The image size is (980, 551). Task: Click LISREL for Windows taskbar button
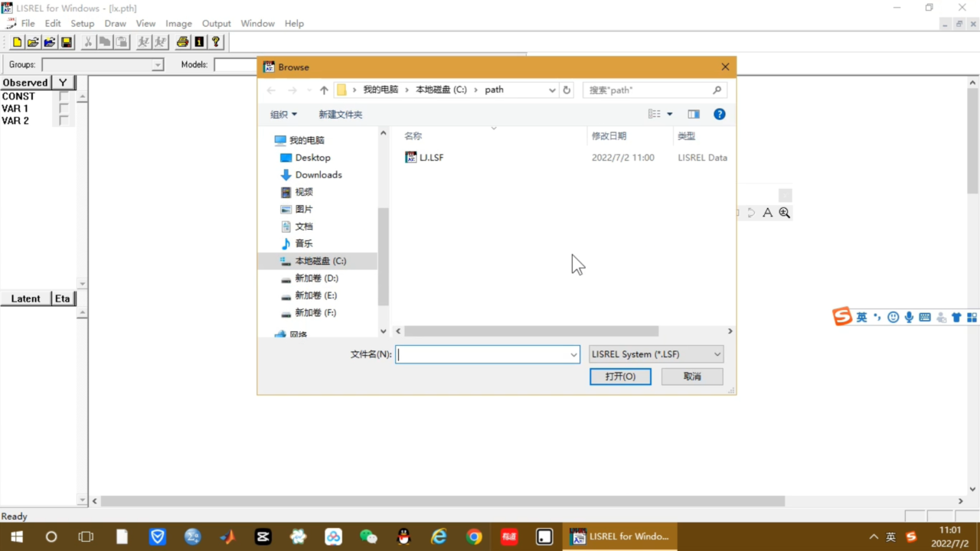(x=620, y=536)
